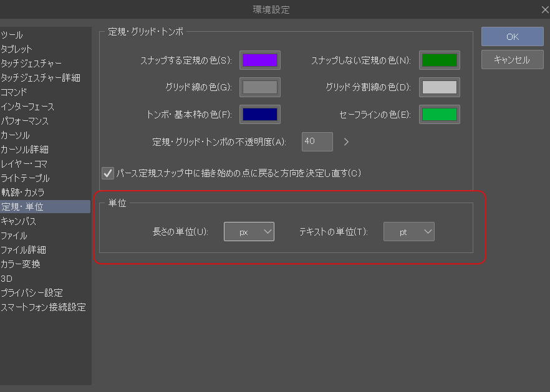Viewport: 550px width, 392px height.
Task: Go to the タブレット settings category
Action: point(17,49)
